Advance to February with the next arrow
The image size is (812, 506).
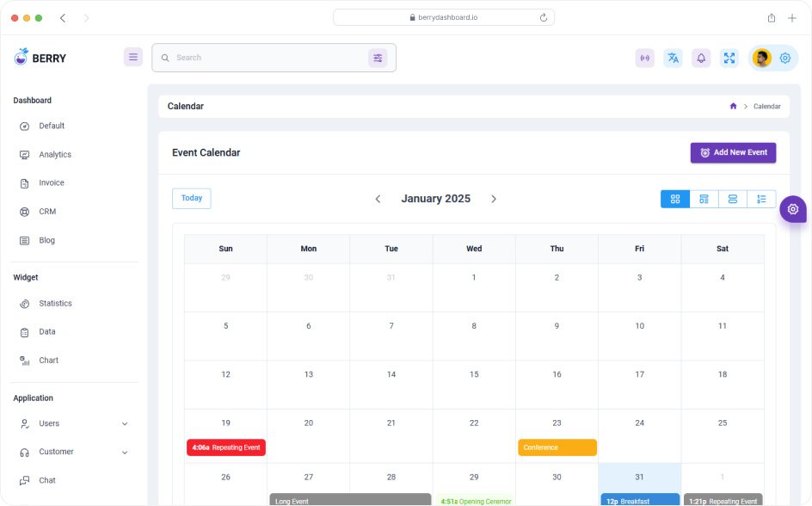[x=494, y=199]
